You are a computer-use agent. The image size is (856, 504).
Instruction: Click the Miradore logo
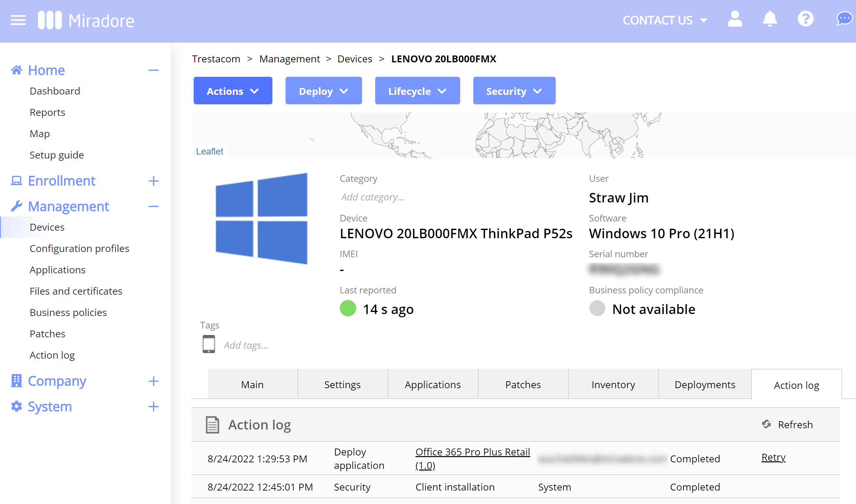click(x=86, y=20)
